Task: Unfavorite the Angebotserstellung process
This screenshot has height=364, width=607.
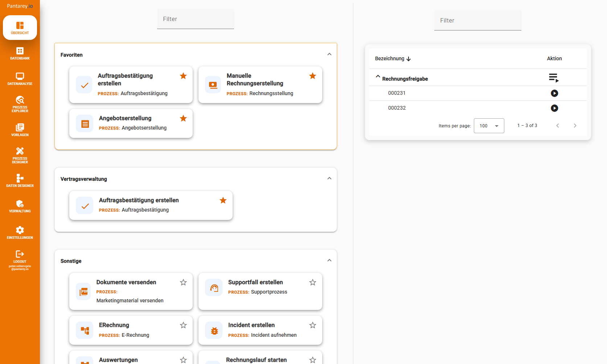Action: (183, 118)
